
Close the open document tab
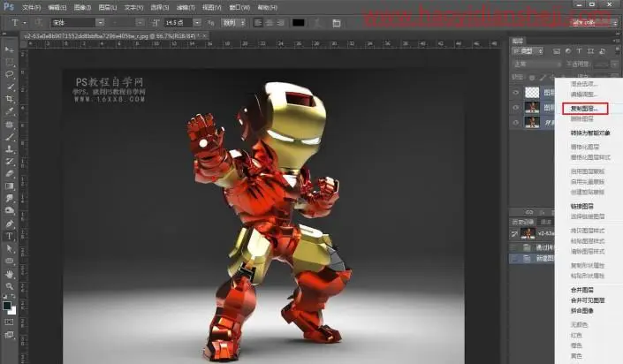click(x=205, y=36)
